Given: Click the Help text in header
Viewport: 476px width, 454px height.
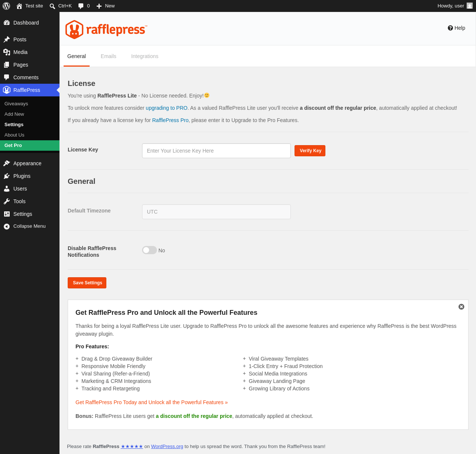Looking at the screenshot, I should (x=460, y=28).
